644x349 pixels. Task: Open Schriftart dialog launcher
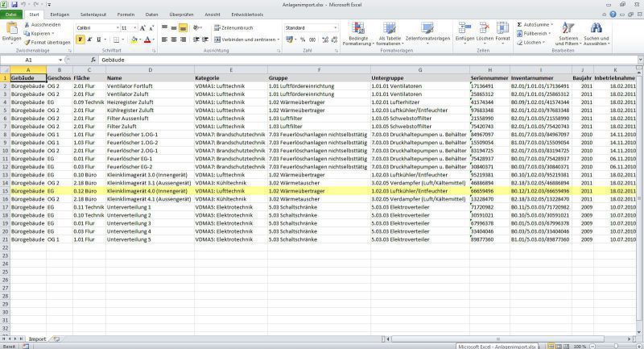point(155,51)
